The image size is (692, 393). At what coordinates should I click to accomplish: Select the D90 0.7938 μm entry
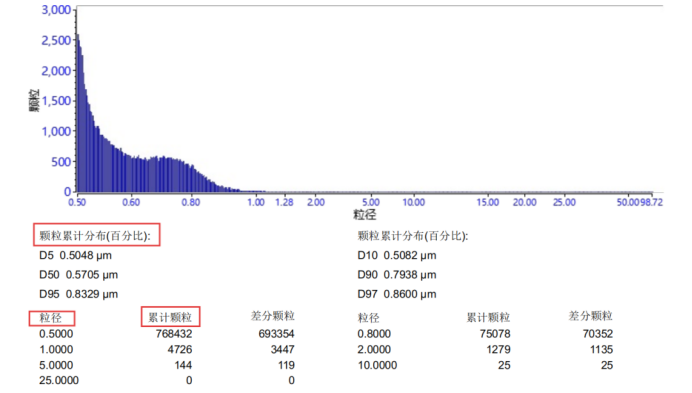pyautogui.click(x=397, y=275)
